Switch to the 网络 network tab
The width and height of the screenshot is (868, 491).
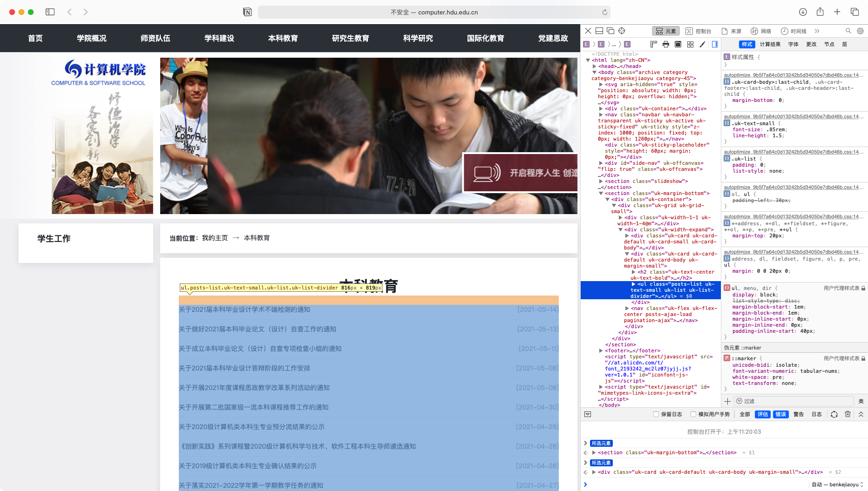pos(761,31)
